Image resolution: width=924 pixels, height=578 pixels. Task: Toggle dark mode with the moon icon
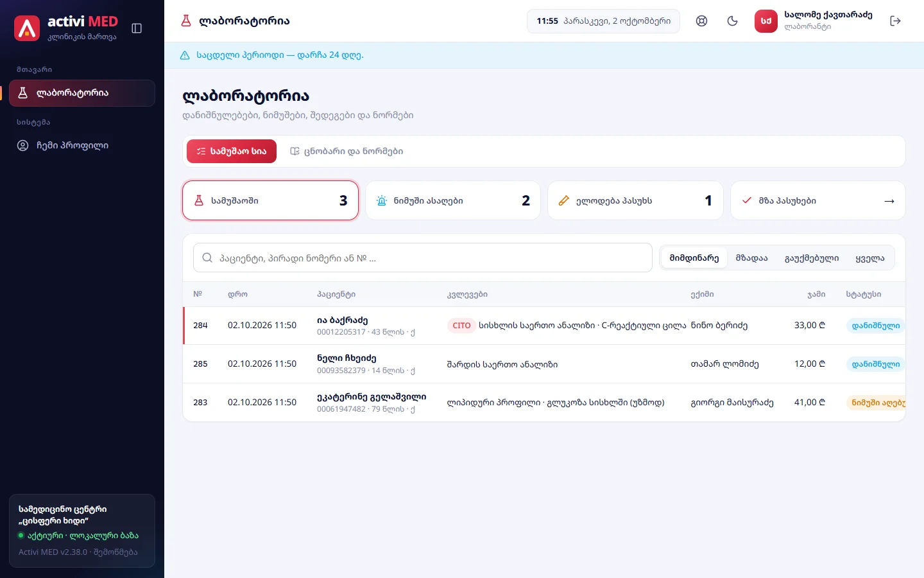point(733,21)
